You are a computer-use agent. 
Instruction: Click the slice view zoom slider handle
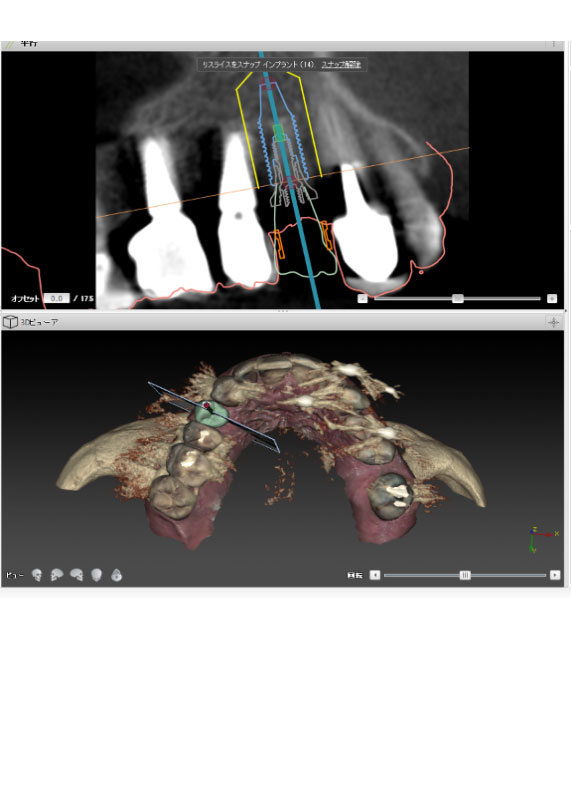click(x=457, y=298)
